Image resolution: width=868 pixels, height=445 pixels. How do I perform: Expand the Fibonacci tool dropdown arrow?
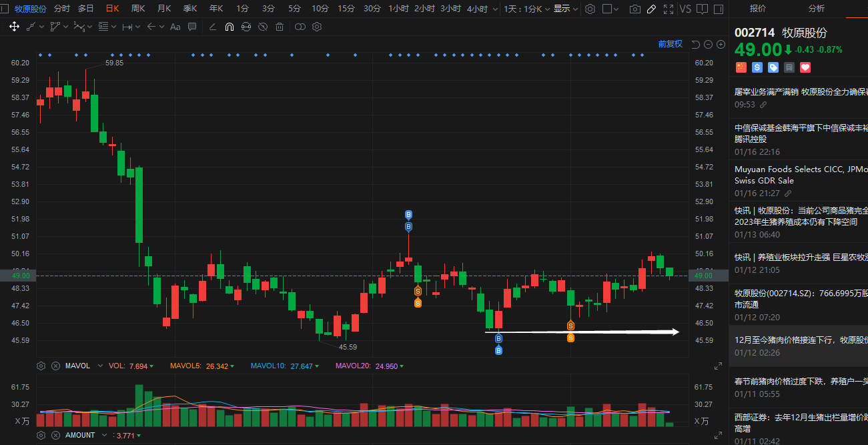point(113,27)
